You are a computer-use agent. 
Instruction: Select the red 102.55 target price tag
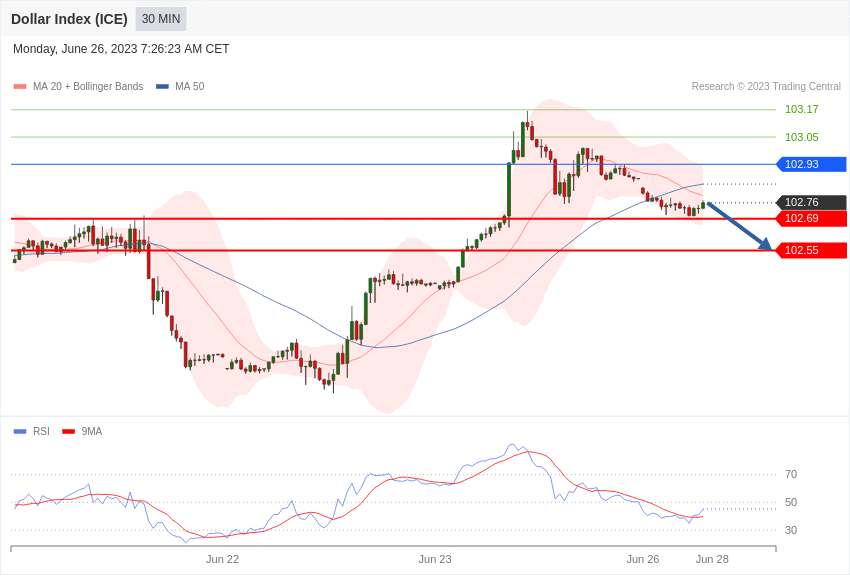pyautogui.click(x=811, y=250)
